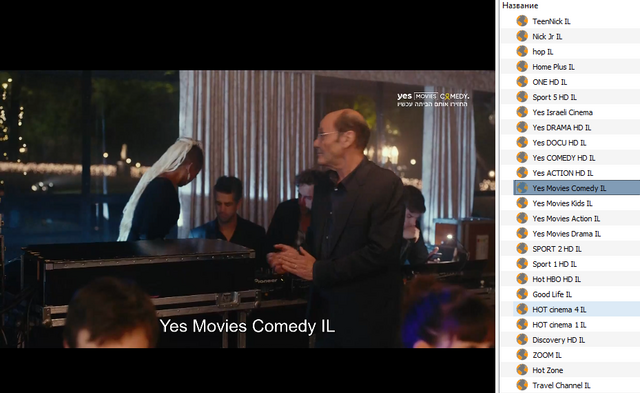Click the globe icon beside SPORT 2 HD IL
The image size is (640, 393).
(x=522, y=248)
